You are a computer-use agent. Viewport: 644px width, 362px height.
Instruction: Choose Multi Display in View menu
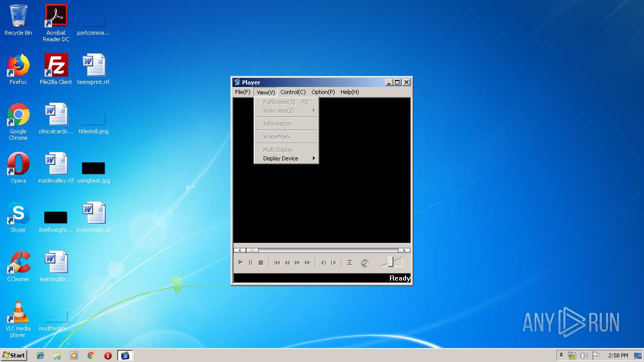pos(286,150)
